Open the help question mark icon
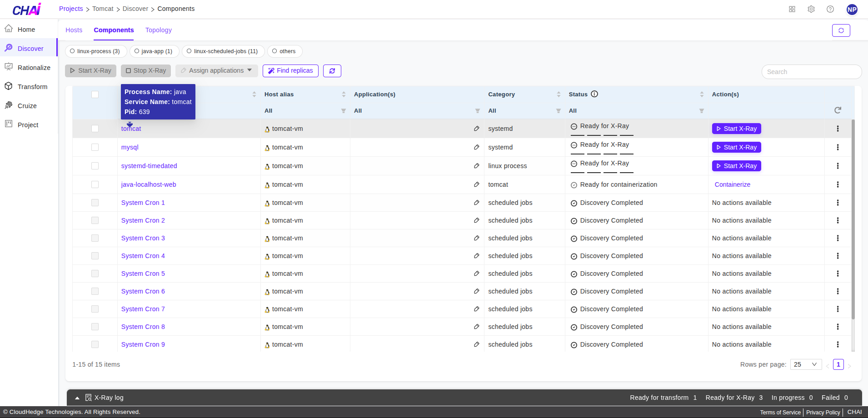Viewport: 868px width, 418px height. click(x=830, y=9)
